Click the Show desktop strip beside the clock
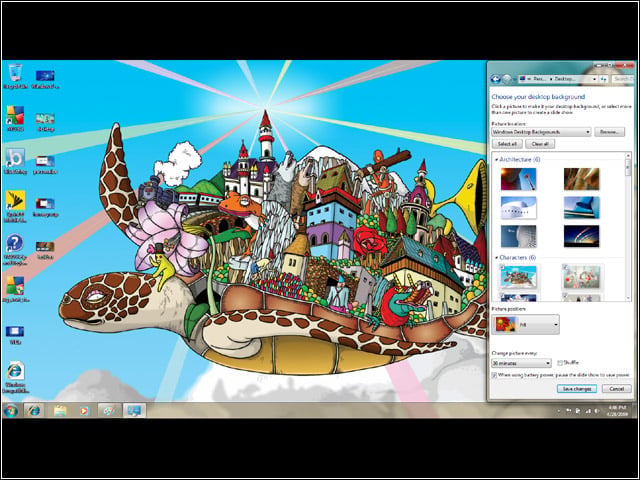 pyautogui.click(x=633, y=410)
